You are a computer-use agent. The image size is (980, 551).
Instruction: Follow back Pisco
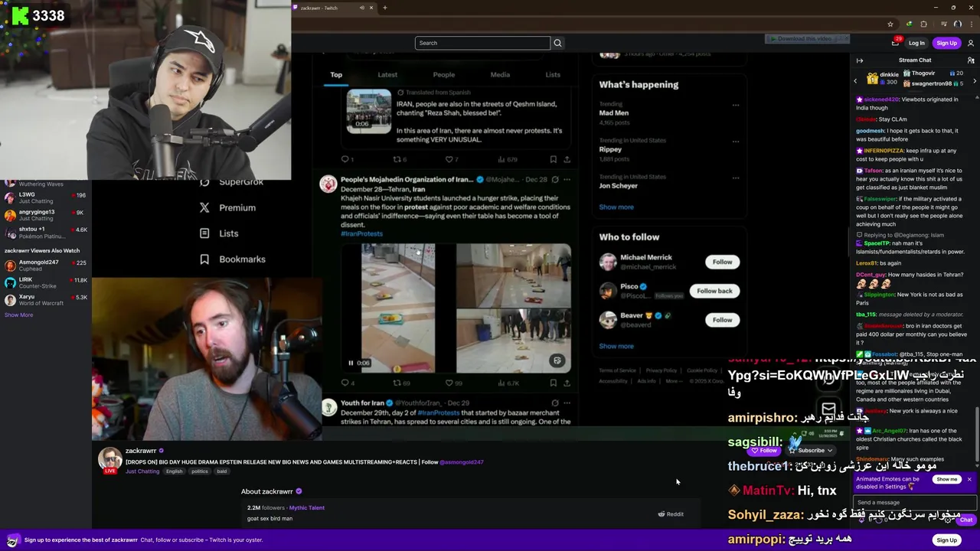click(714, 291)
